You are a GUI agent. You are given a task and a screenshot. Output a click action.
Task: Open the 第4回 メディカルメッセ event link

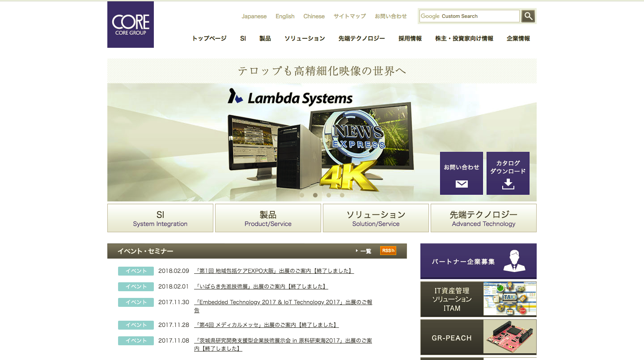(x=267, y=325)
